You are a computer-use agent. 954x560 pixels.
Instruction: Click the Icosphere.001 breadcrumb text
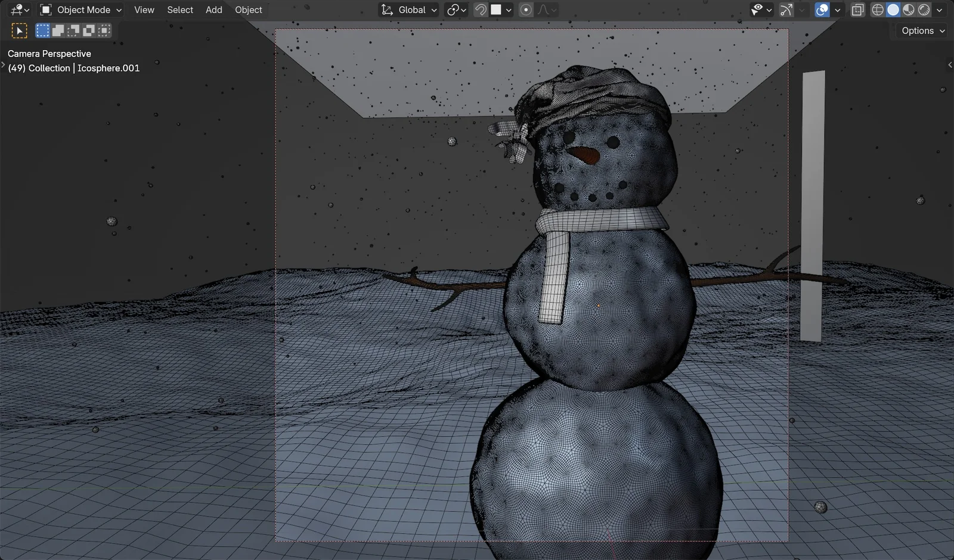click(x=108, y=67)
